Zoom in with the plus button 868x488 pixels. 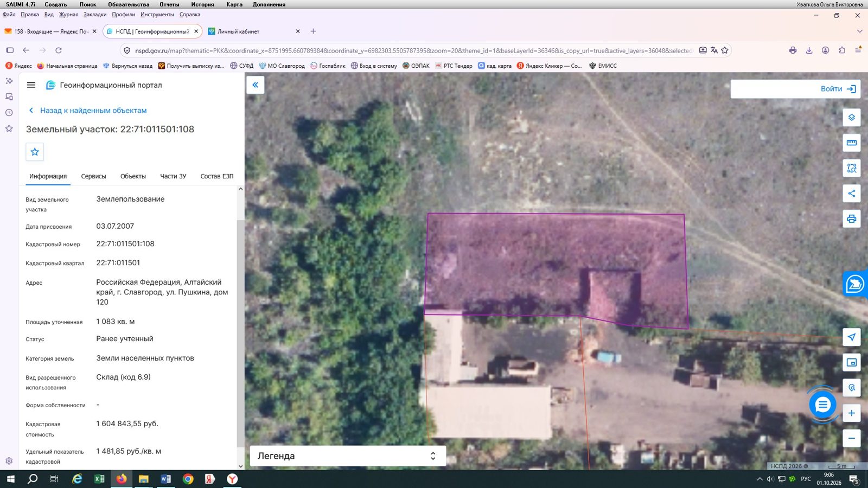click(x=851, y=413)
